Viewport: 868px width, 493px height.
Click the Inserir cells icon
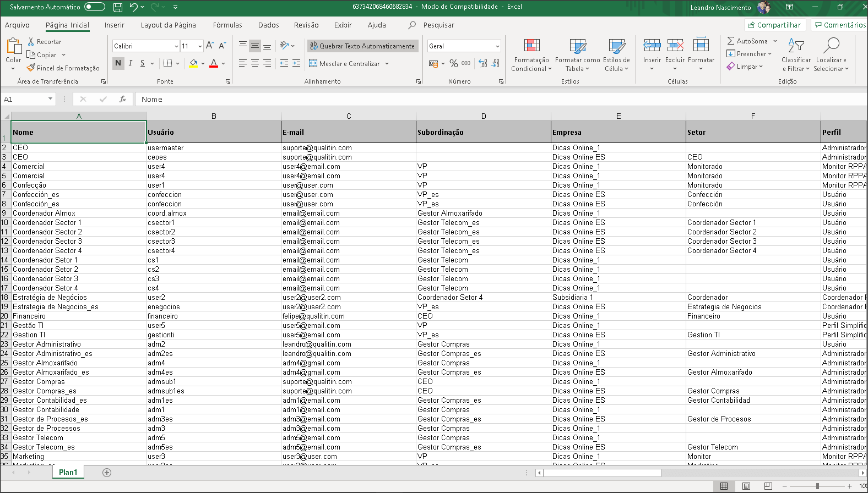pyautogui.click(x=652, y=46)
